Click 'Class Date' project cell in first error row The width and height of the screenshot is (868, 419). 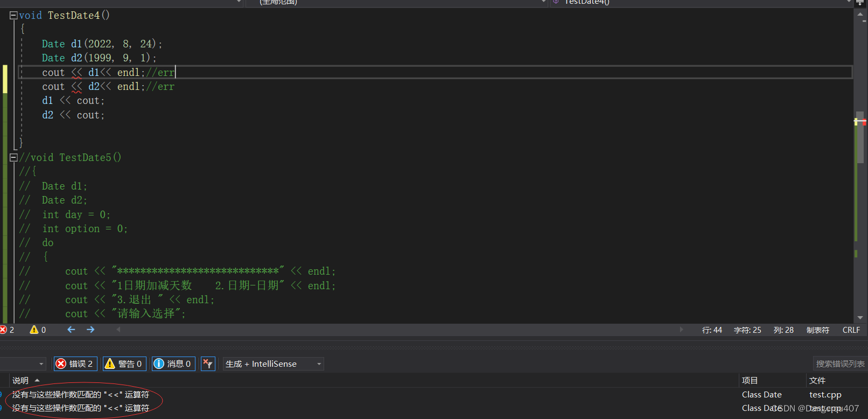click(761, 395)
